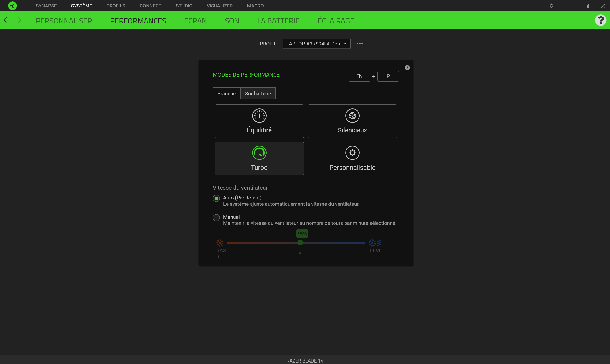The width and height of the screenshot is (610, 364).
Task: Enable Auto fan speed
Action: (216, 198)
